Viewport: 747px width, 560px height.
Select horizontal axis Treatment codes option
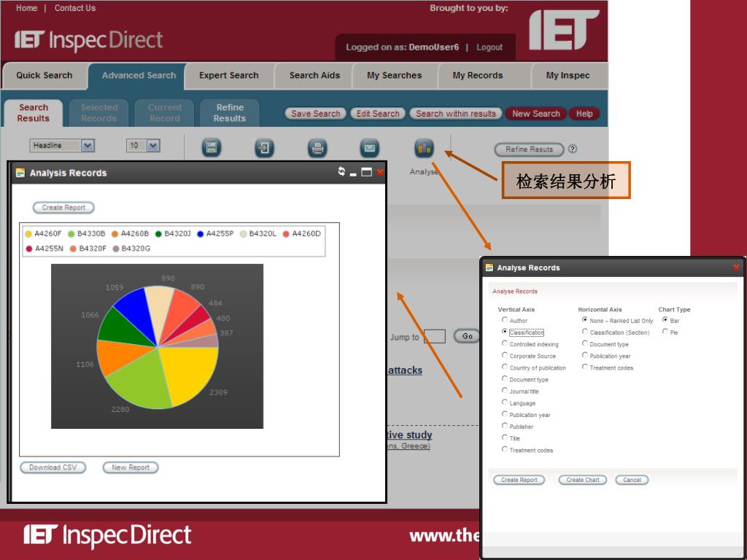[584, 367]
